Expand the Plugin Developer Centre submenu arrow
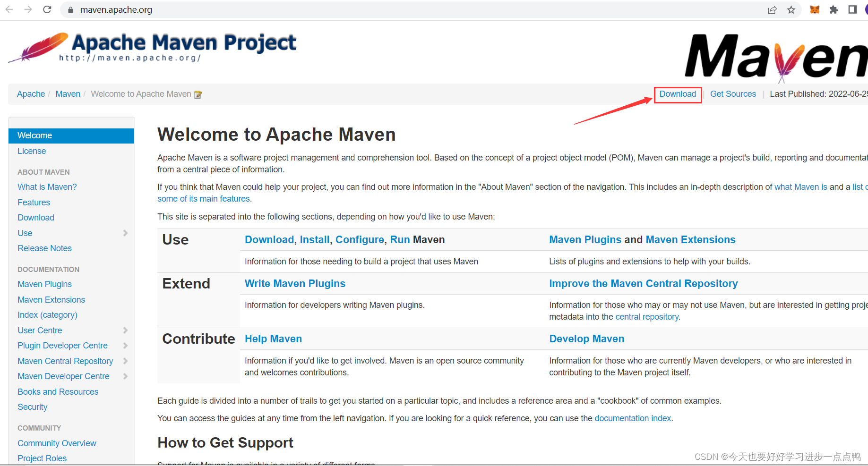The height and width of the screenshot is (466, 868). (125, 346)
